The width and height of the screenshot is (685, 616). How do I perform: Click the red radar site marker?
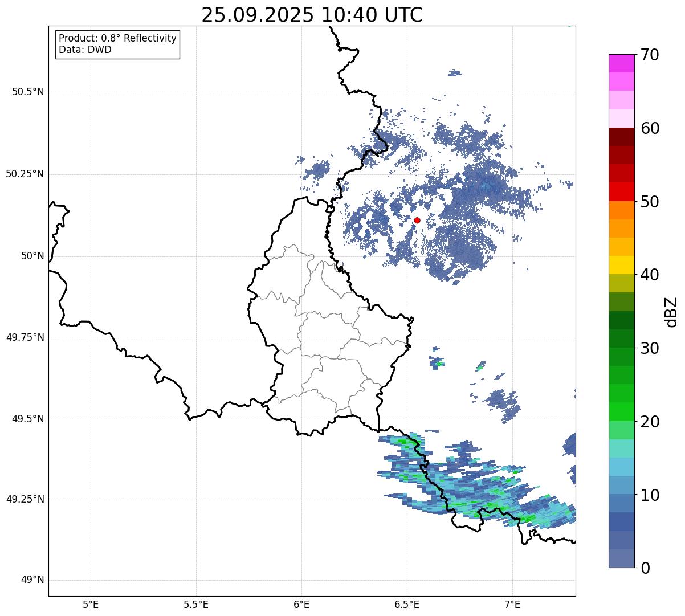pyautogui.click(x=417, y=220)
